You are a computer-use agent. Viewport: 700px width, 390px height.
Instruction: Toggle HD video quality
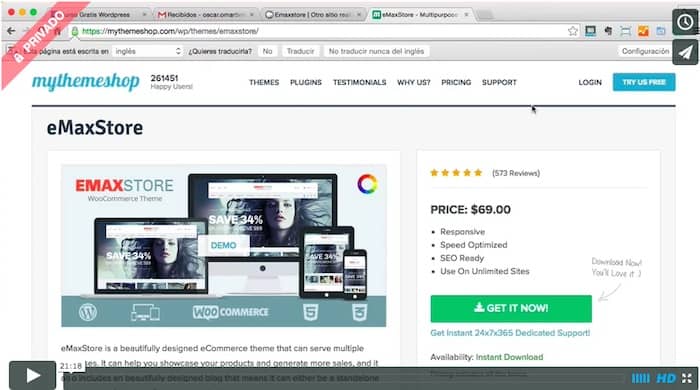point(666,378)
